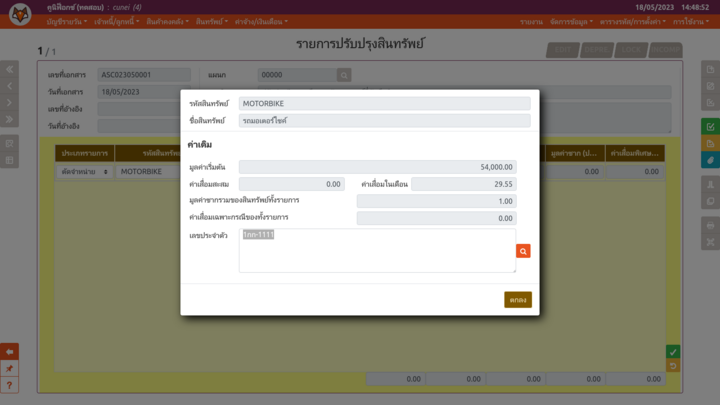Open the table list view icon in left sidebar
This screenshot has width=720, height=405.
click(9, 160)
